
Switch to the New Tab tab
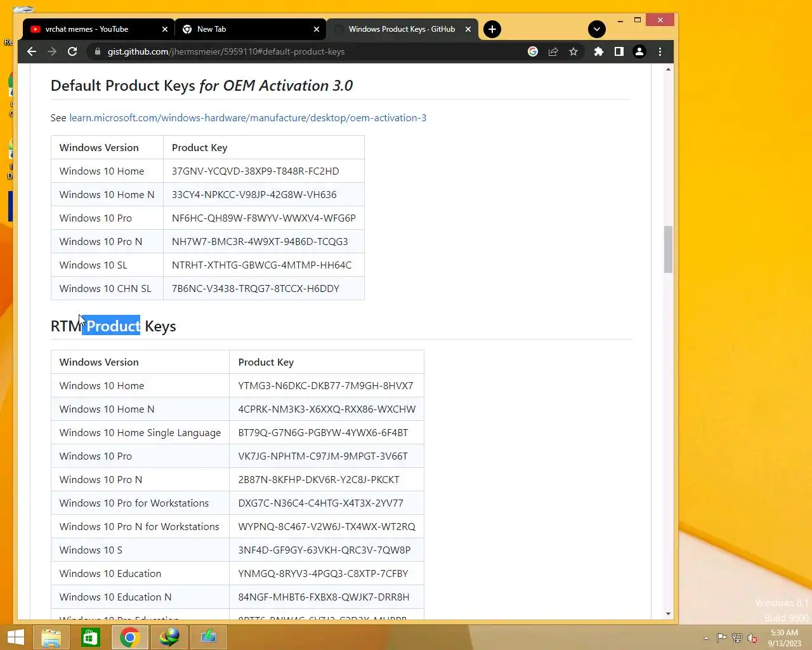point(250,29)
